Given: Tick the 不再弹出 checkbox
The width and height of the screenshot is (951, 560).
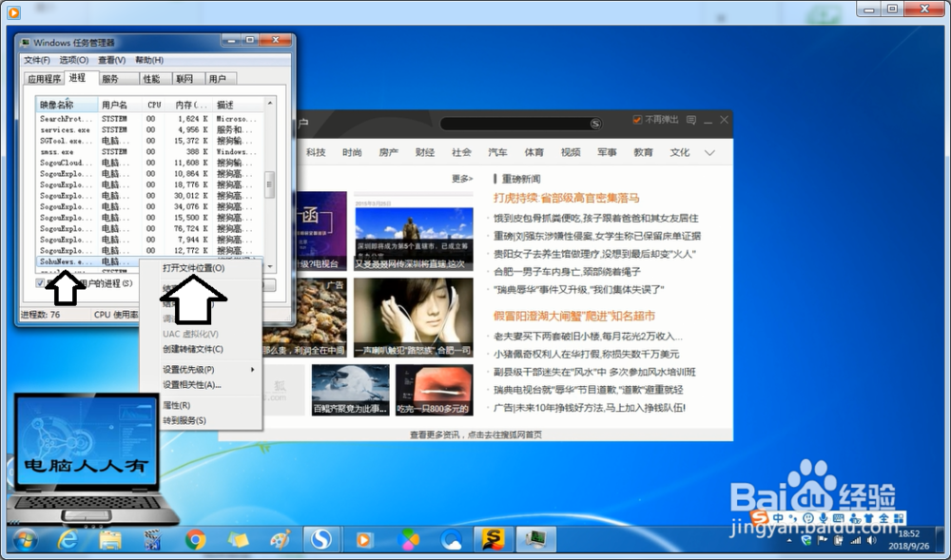Looking at the screenshot, I should tap(637, 120).
